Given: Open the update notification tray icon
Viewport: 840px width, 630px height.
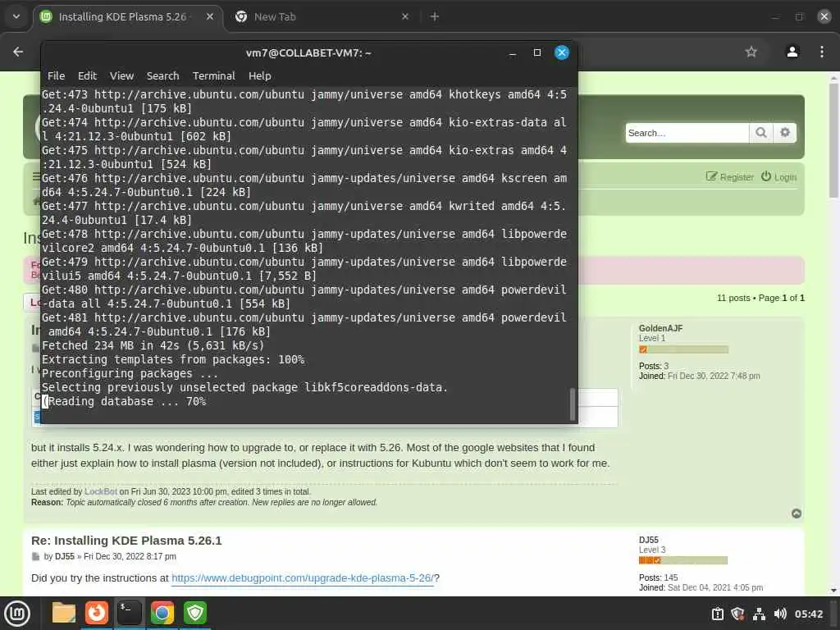Looking at the screenshot, I should click(x=717, y=614).
